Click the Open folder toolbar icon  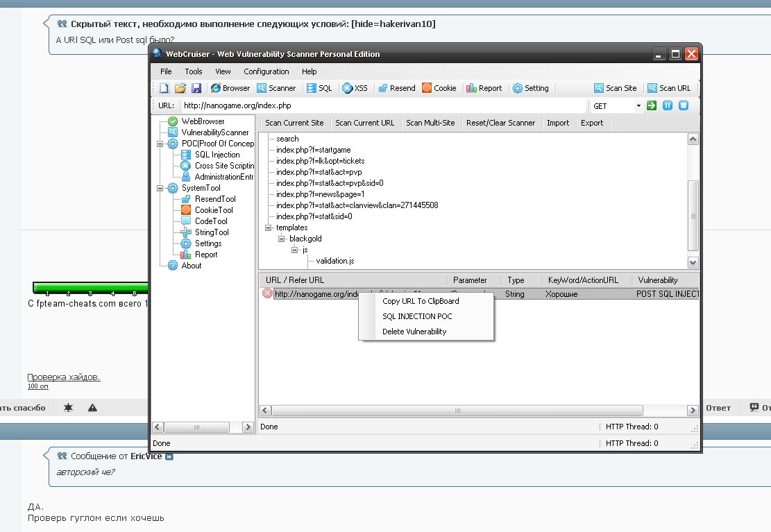180,88
